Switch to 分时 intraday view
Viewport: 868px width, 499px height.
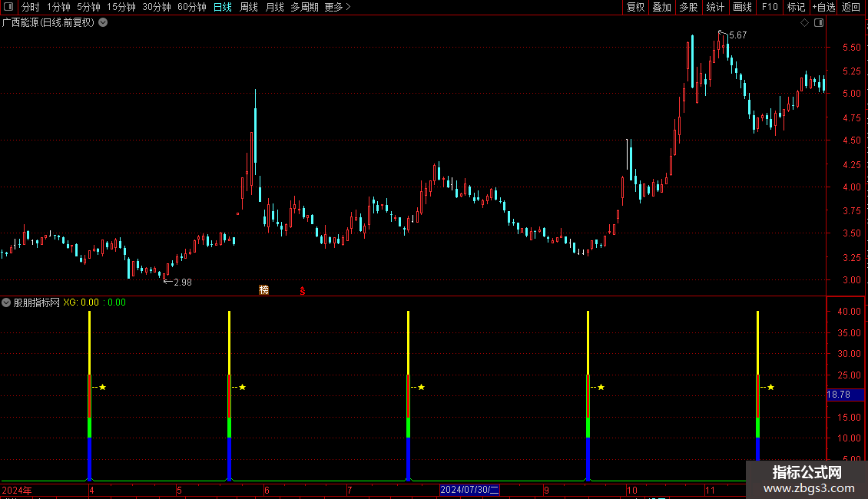31,7
